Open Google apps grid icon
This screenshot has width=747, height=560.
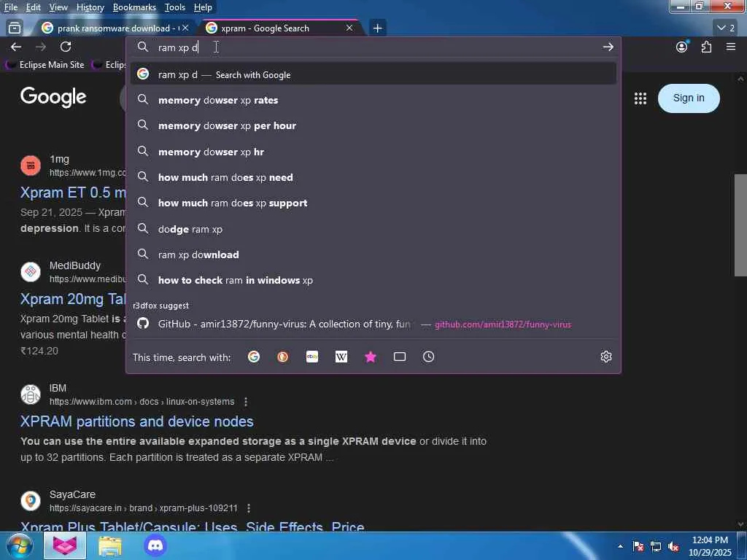pos(640,98)
